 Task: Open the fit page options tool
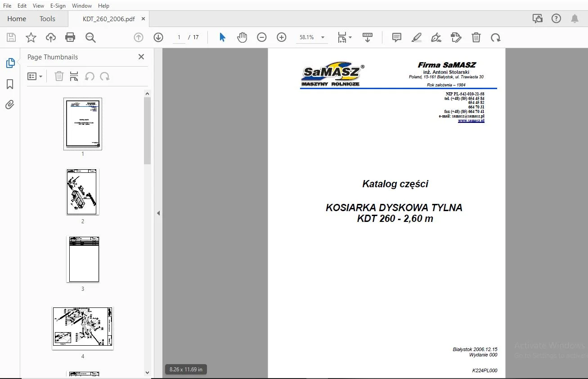click(345, 37)
